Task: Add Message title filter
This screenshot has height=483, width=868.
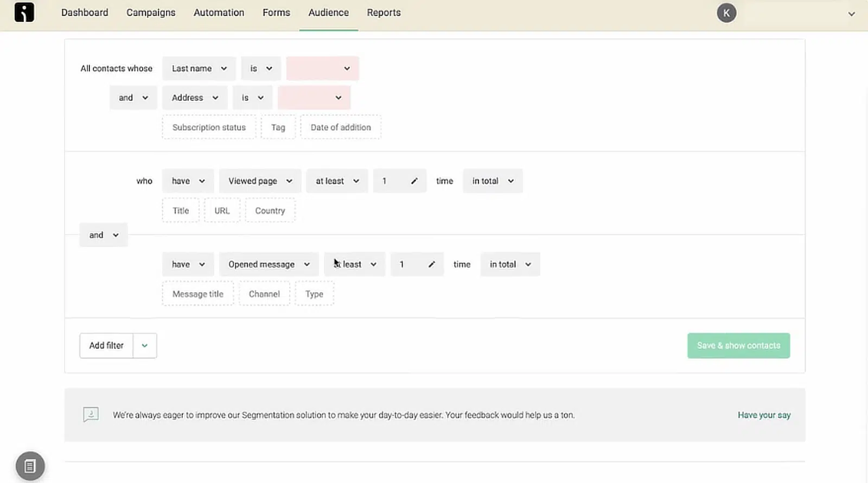Action: coord(197,294)
